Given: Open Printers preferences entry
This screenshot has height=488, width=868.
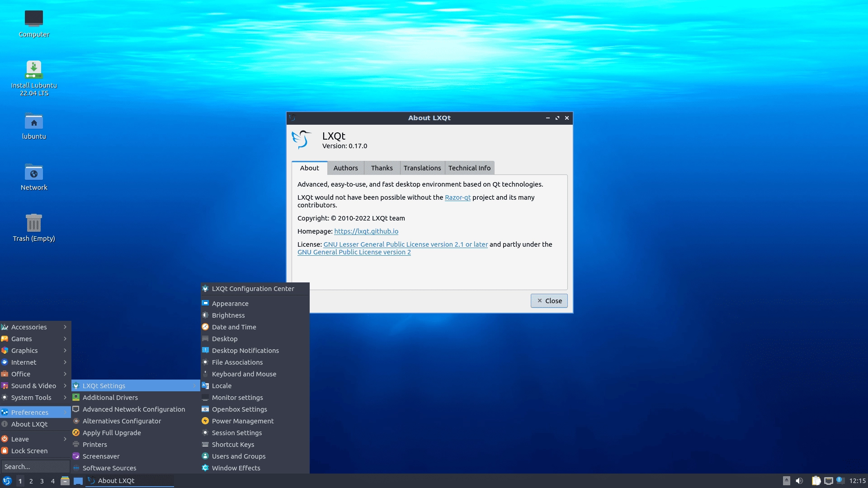Looking at the screenshot, I should [136, 444].
